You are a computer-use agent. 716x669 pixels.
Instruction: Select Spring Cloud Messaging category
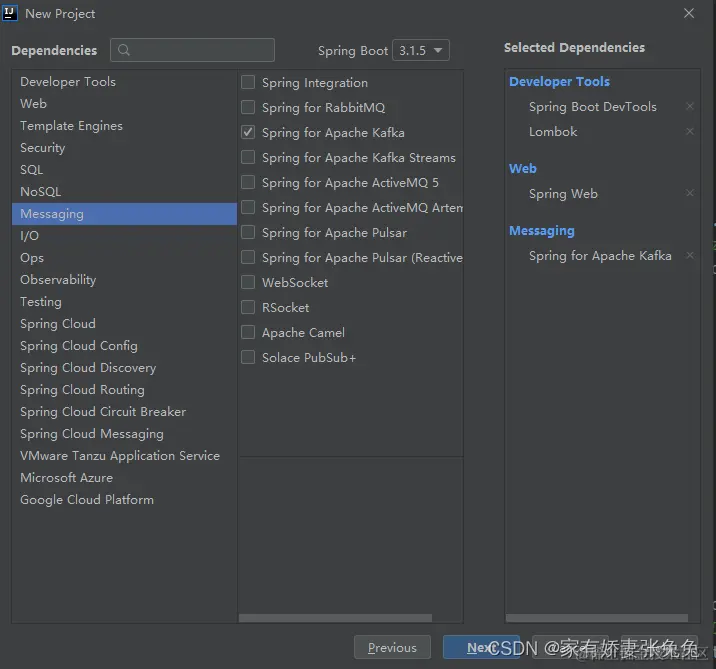click(124, 433)
